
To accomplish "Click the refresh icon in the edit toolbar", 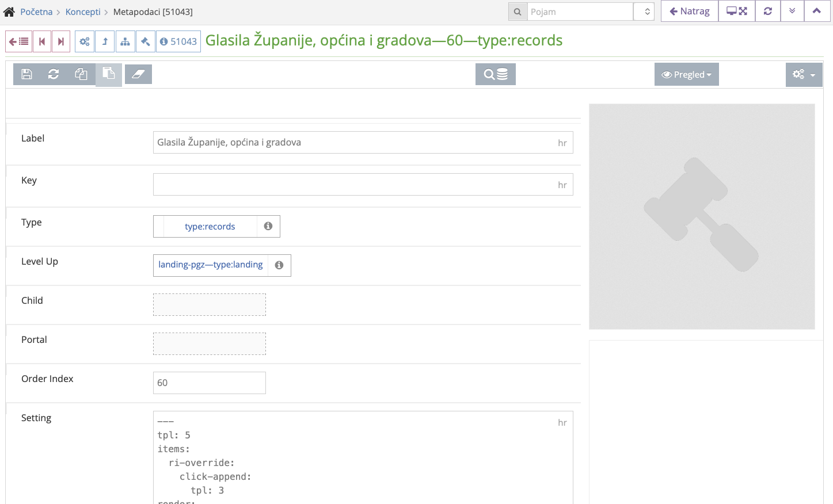I will (54, 74).
